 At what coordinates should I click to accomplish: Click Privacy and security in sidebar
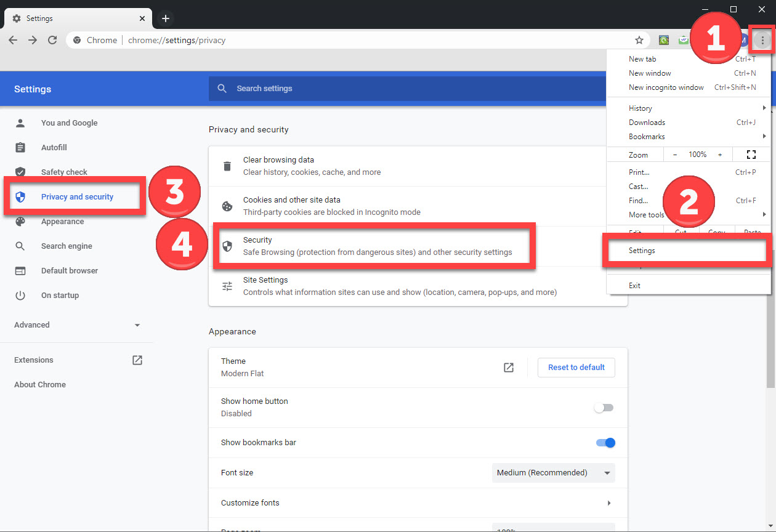click(77, 197)
